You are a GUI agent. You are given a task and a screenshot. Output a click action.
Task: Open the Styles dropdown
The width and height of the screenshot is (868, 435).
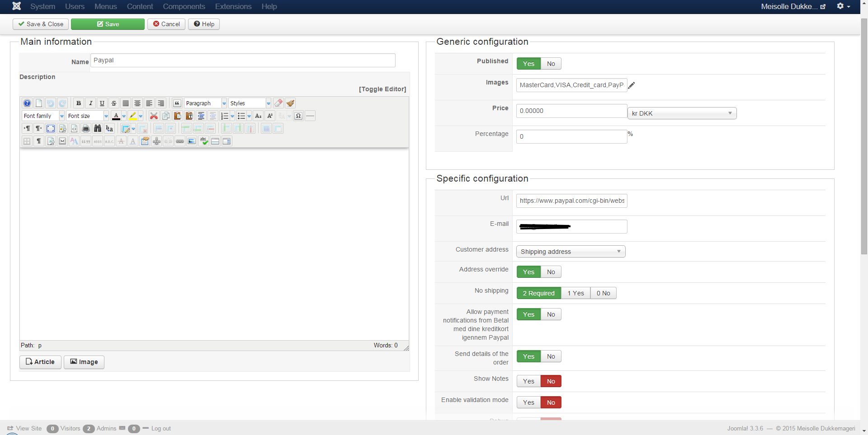point(250,103)
